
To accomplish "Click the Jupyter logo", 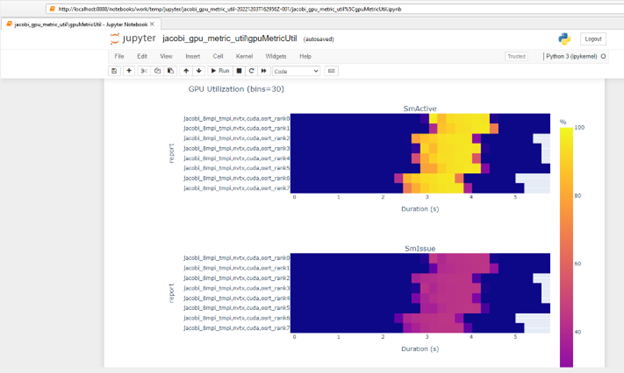I will [133, 39].
